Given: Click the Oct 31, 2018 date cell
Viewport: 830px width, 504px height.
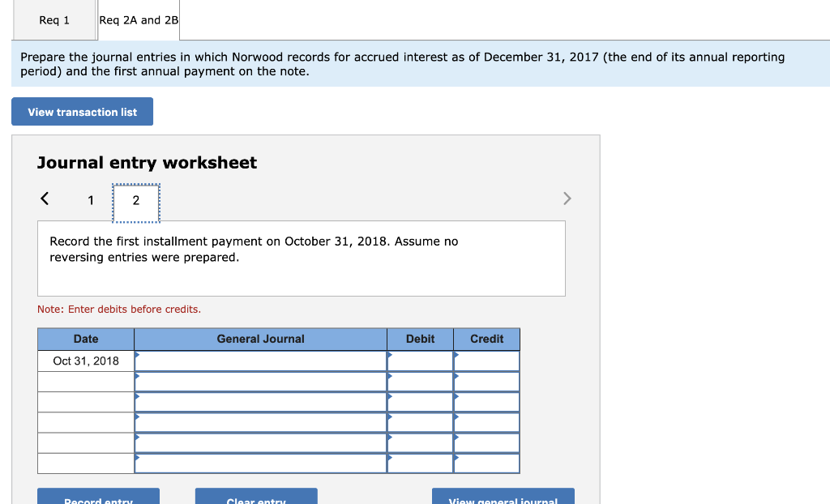Looking at the screenshot, I should tap(85, 361).
